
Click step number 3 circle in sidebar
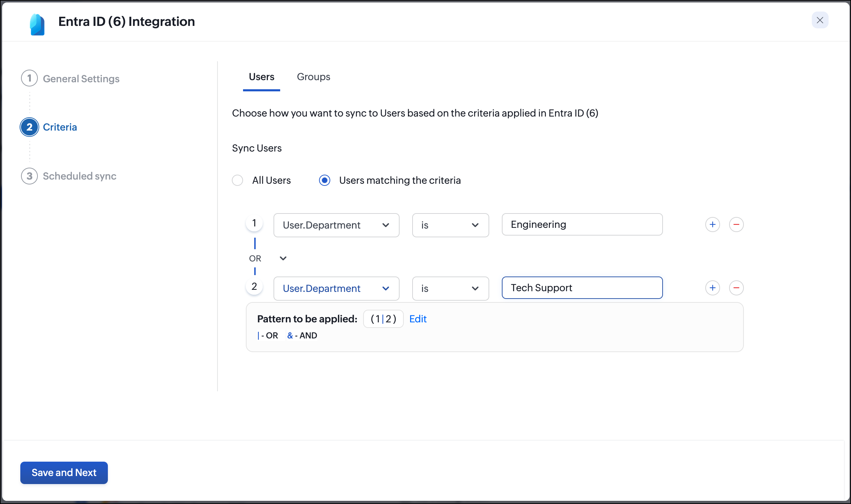click(x=29, y=176)
